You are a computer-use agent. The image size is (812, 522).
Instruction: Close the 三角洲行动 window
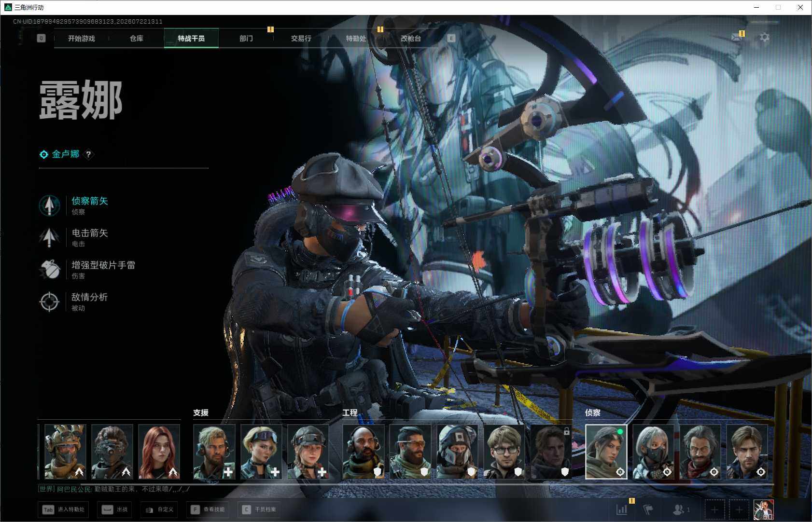pyautogui.click(x=800, y=7)
